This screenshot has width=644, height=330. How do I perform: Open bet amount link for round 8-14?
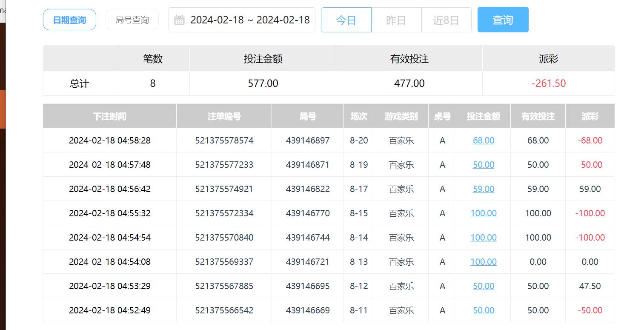[x=483, y=238]
